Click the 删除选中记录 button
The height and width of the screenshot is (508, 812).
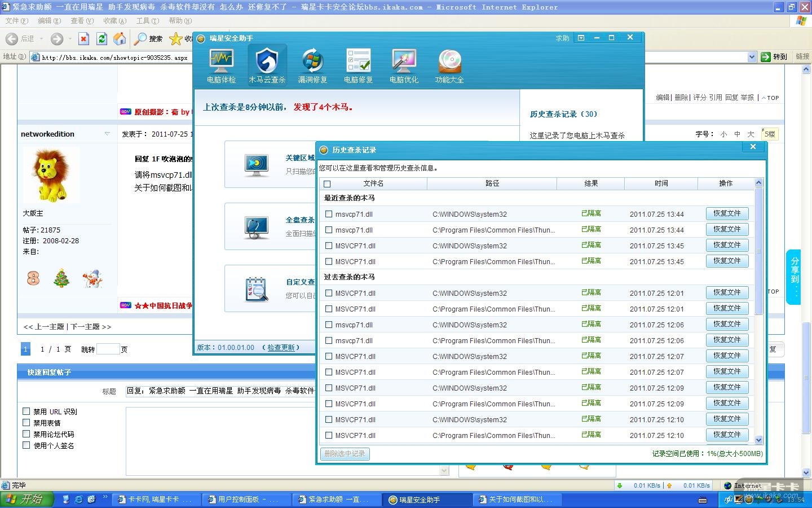point(345,454)
